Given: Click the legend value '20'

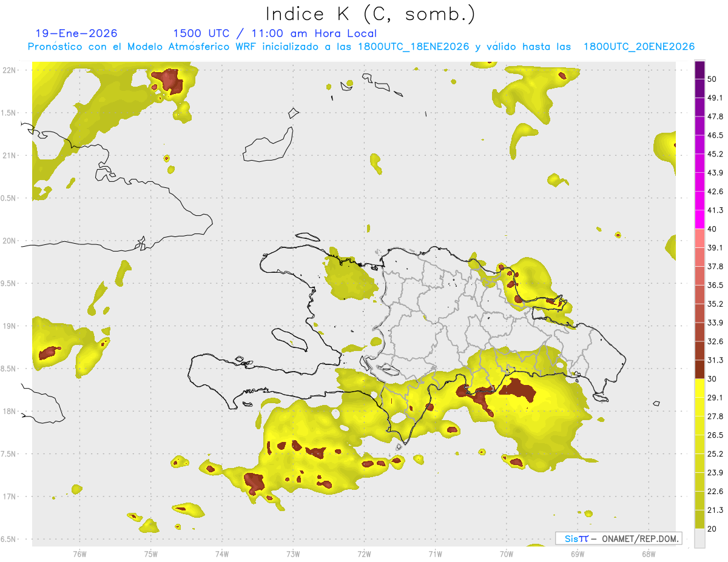Looking at the screenshot, I should [x=713, y=529].
